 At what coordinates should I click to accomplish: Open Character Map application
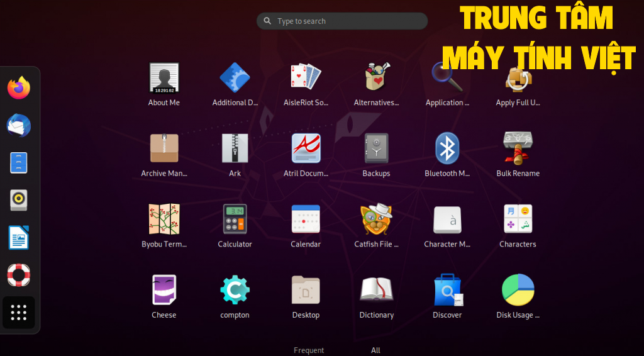pos(447,220)
